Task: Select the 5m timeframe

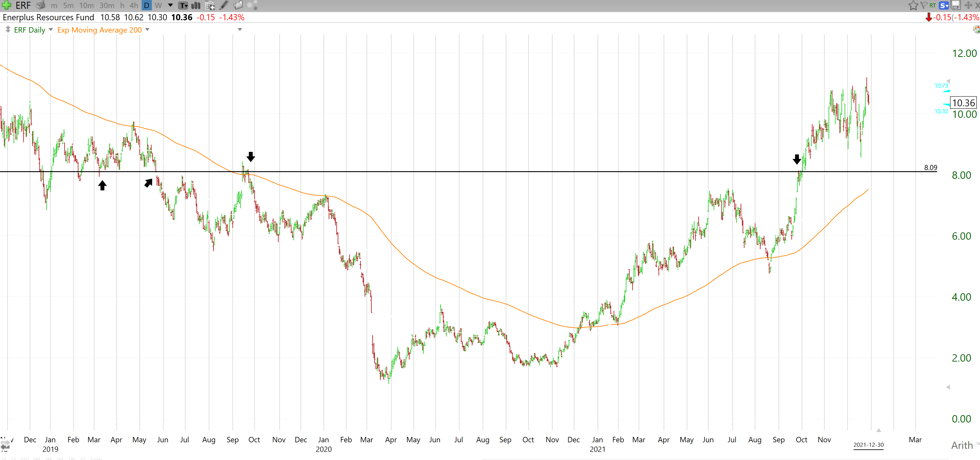Action: pos(69,5)
